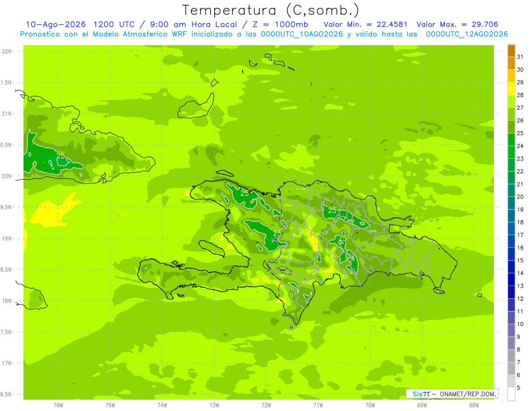Screen dimensions: 532x411
Task: Click the '71W' longitude label
Action: click(x=318, y=405)
